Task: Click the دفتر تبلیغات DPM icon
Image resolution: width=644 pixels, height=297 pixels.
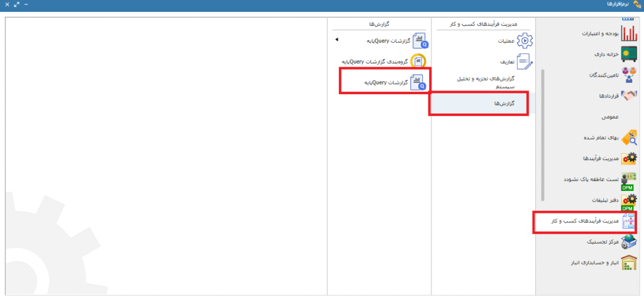Action: [628, 200]
